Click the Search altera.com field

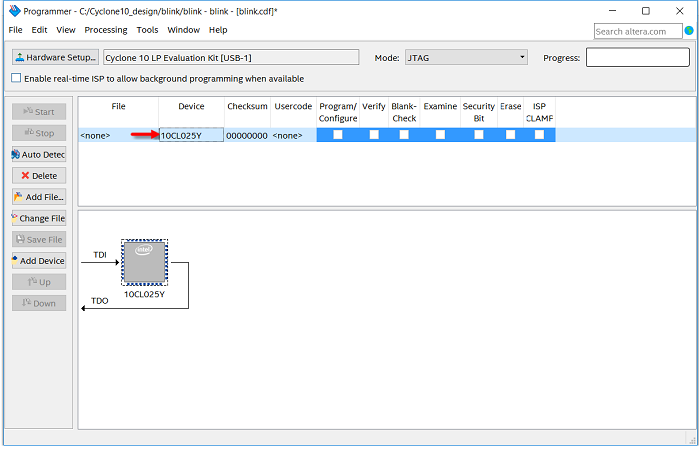pyautogui.click(x=638, y=31)
